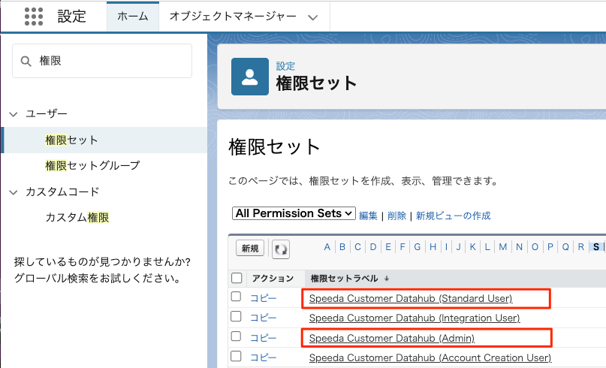Filter list by letter K

473,247
